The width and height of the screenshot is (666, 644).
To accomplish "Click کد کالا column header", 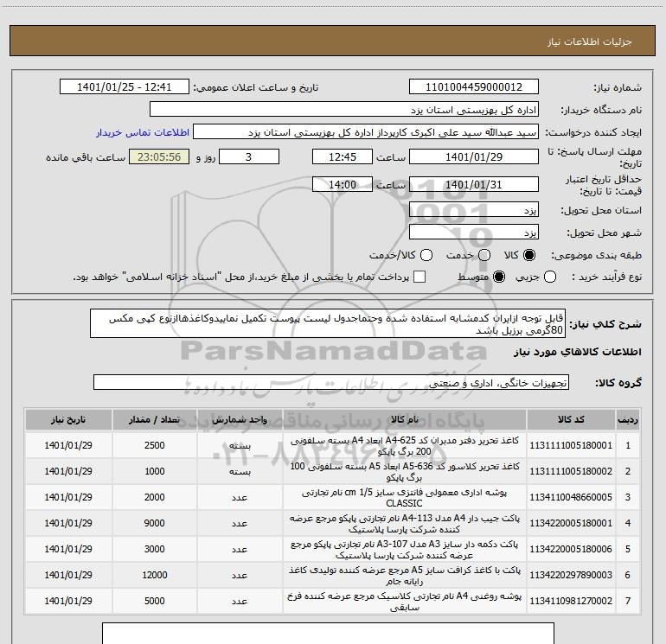I will click(571, 420).
